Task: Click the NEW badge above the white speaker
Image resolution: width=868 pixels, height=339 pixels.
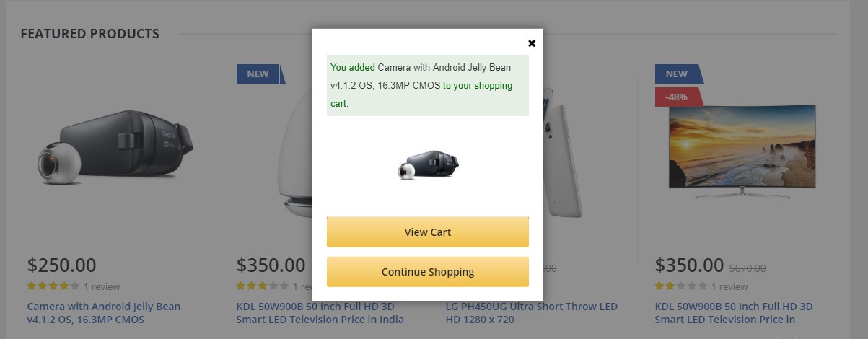Action: click(x=260, y=74)
